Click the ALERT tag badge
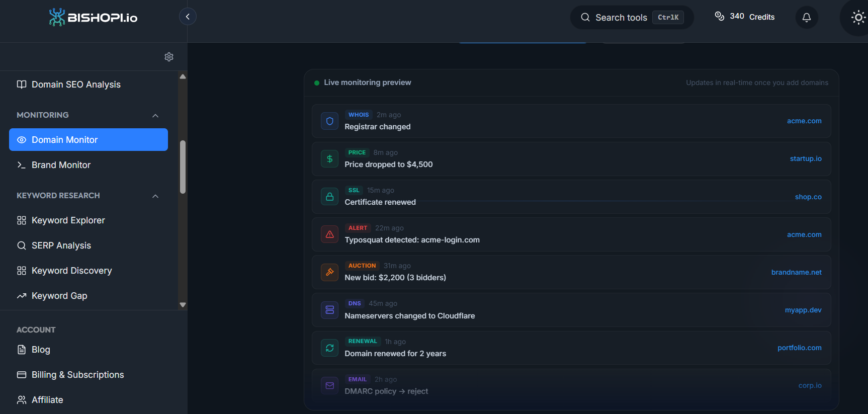 [x=358, y=228]
